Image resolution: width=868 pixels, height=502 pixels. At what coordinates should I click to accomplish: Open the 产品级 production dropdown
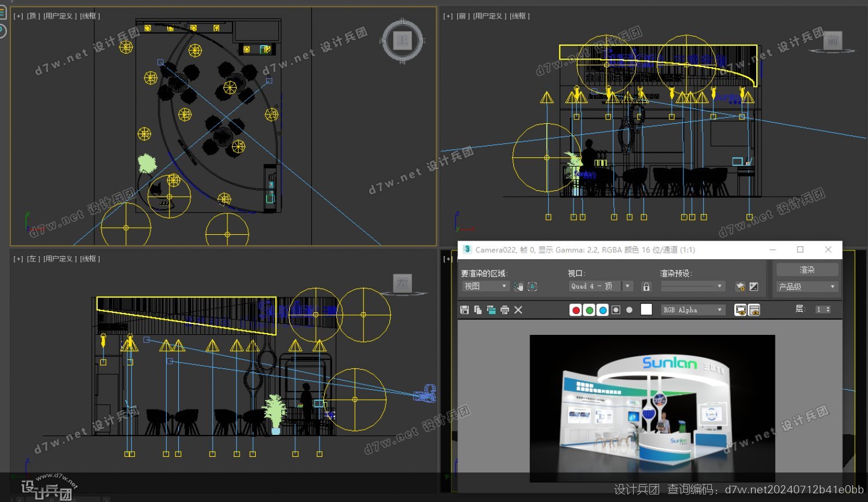[x=807, y=287]
